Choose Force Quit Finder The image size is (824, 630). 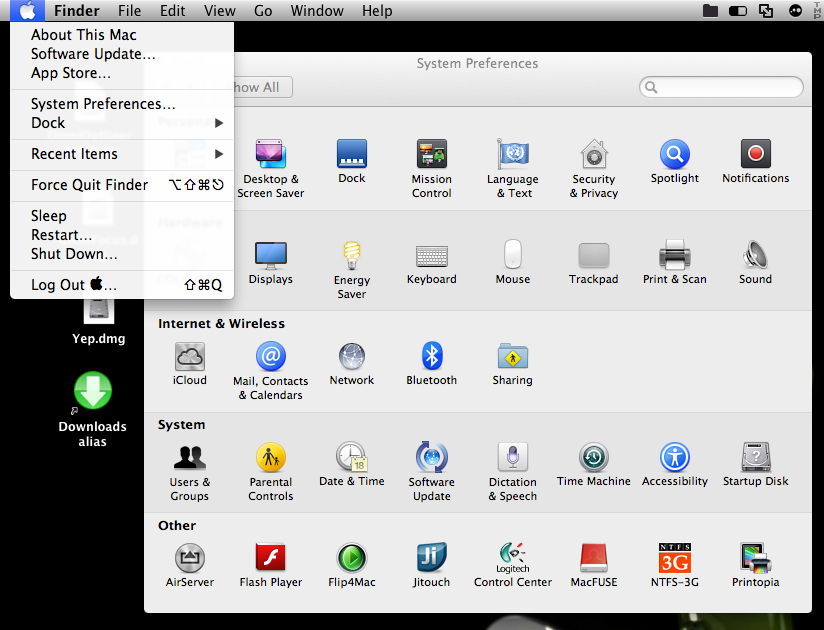(122, 184)
